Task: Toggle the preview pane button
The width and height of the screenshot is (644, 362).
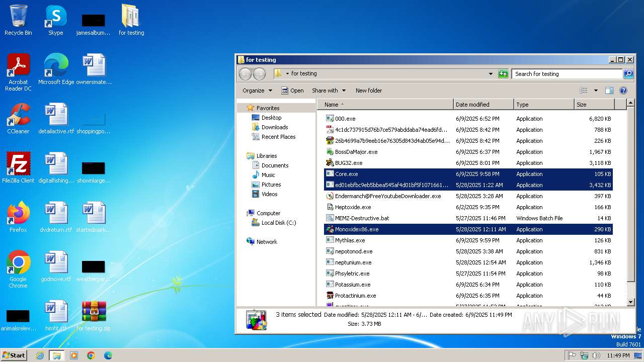Action: 609,90
